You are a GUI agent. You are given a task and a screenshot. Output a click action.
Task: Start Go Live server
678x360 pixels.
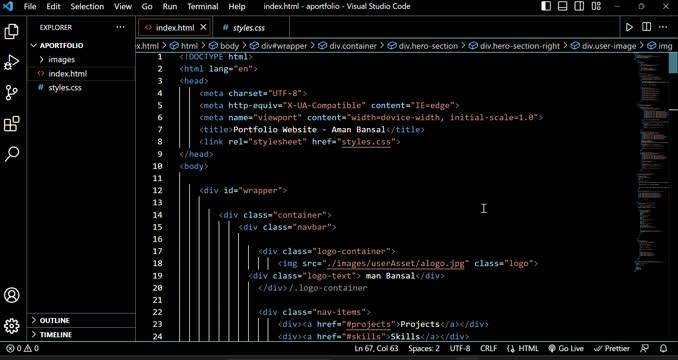point(566,348)
